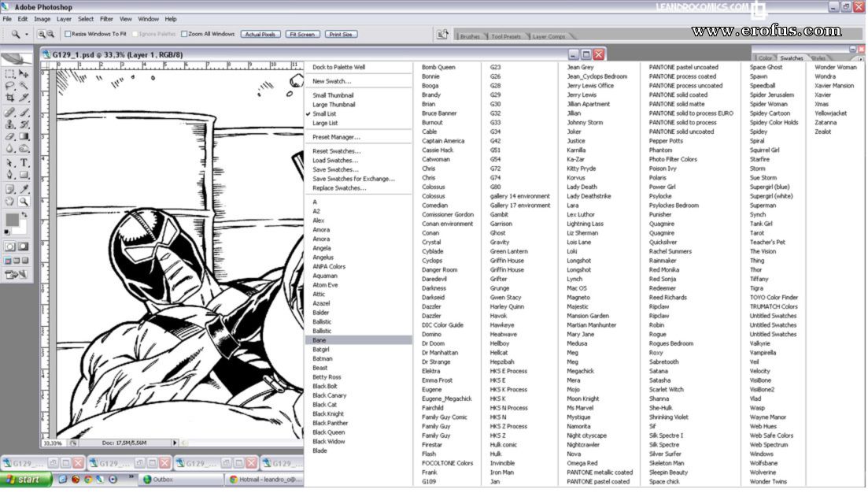Select the Rectangle shape tool
This screenshot has width=868, height=493.
pyautogui.click(x=24, y=175)
